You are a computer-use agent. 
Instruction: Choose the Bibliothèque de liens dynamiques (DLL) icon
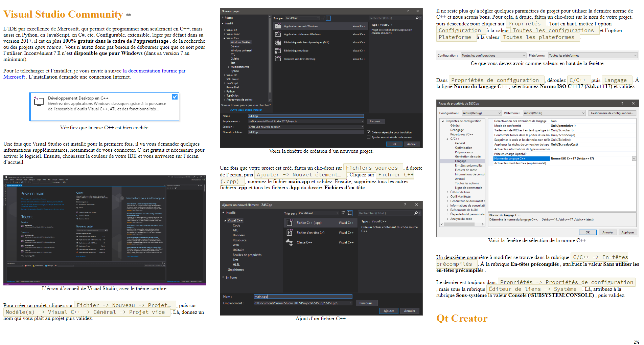[x=278, y=42]
